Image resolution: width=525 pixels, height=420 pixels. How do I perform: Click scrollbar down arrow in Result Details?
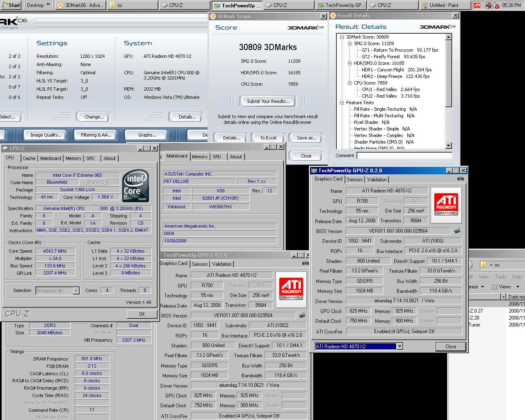click(448, 146)
